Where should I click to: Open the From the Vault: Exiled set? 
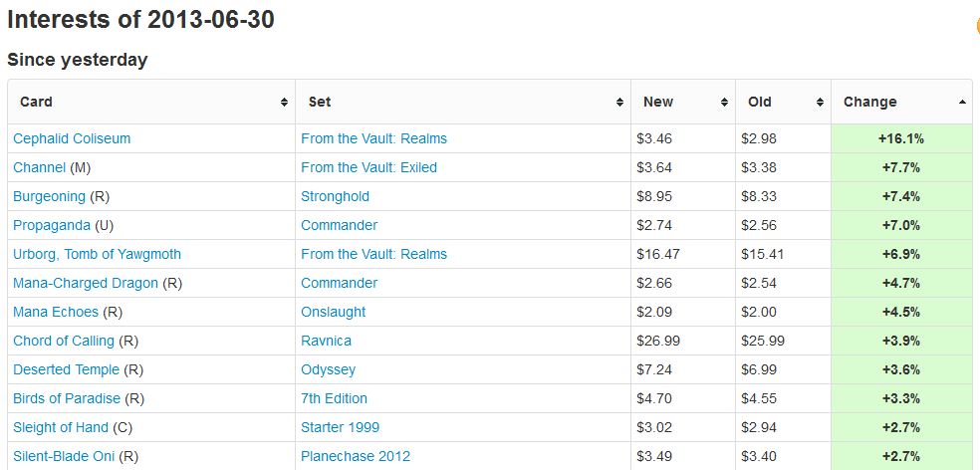point(368,167)
